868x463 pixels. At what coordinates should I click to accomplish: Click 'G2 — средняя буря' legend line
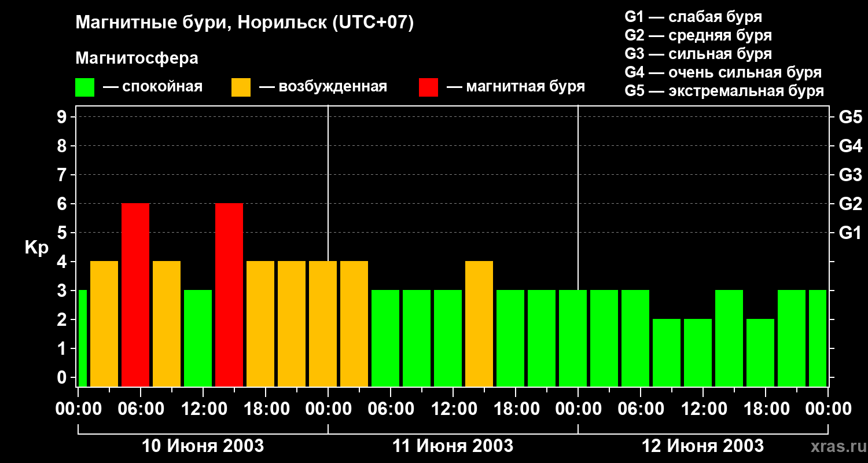click(698, 35)
